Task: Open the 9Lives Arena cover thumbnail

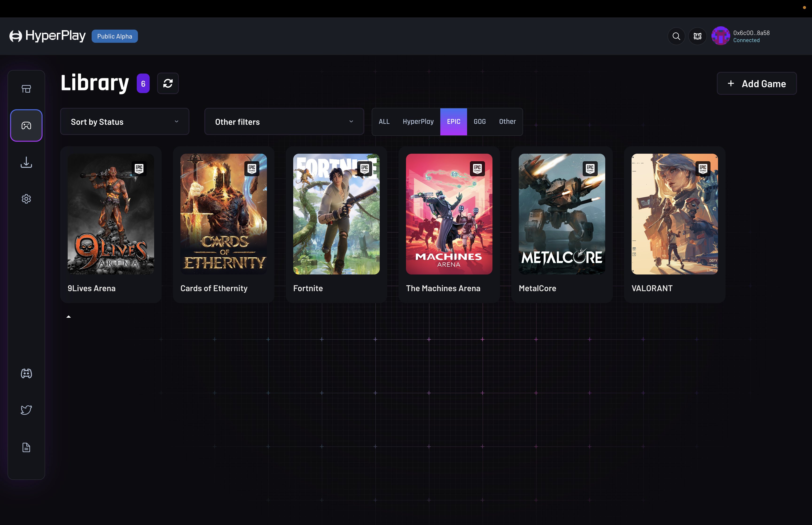Action: [x=111, y=214]
